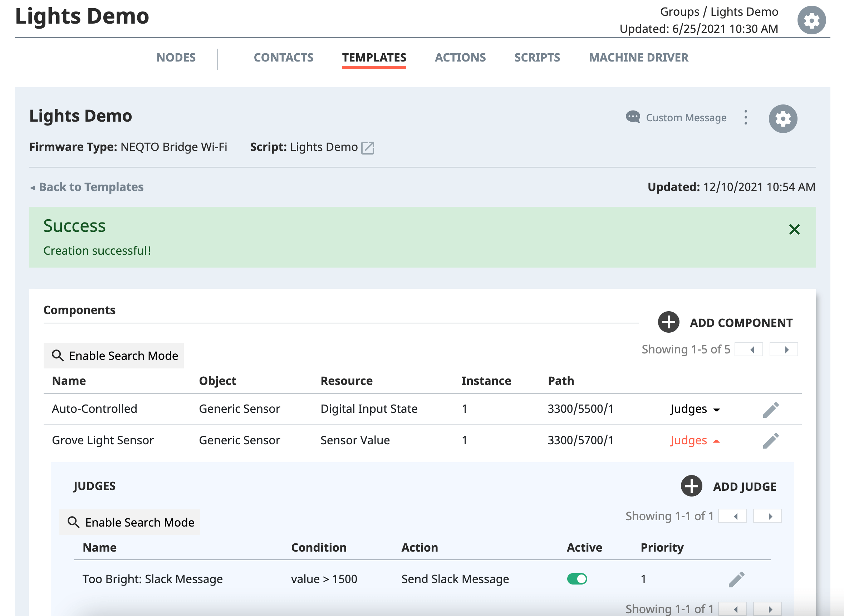Open group settings gear in page header
The height and width of the screenshot is (616, 844).
(811, 20)
